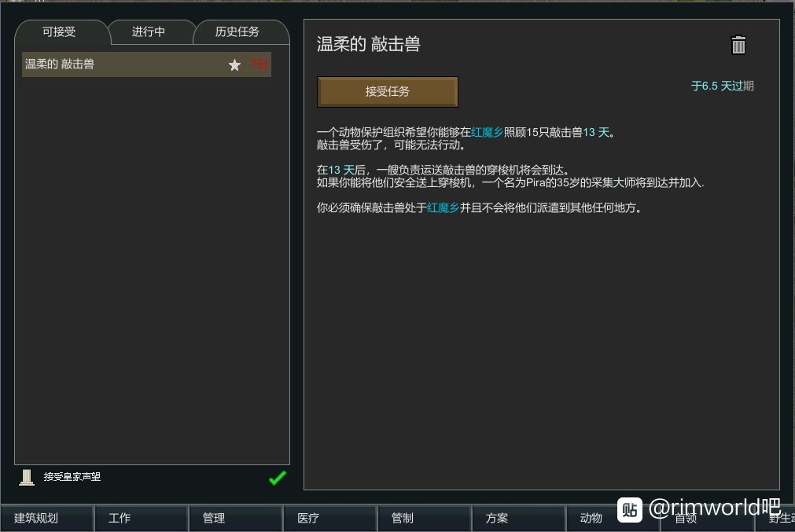The image size is (795, 532).
Task: Open the 方案 bottom menu
Action: coord(519,518)
